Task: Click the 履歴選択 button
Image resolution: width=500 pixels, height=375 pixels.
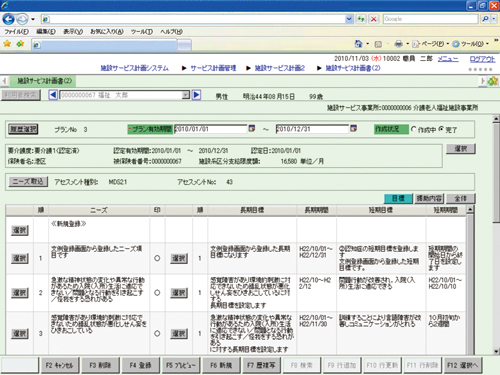Action: click(x=23, y=129)
